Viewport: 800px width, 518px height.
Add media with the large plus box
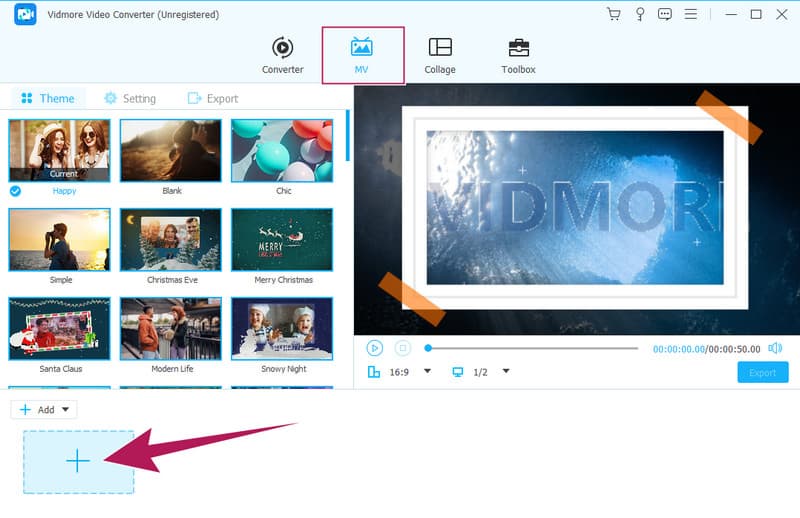pos(79,462)
